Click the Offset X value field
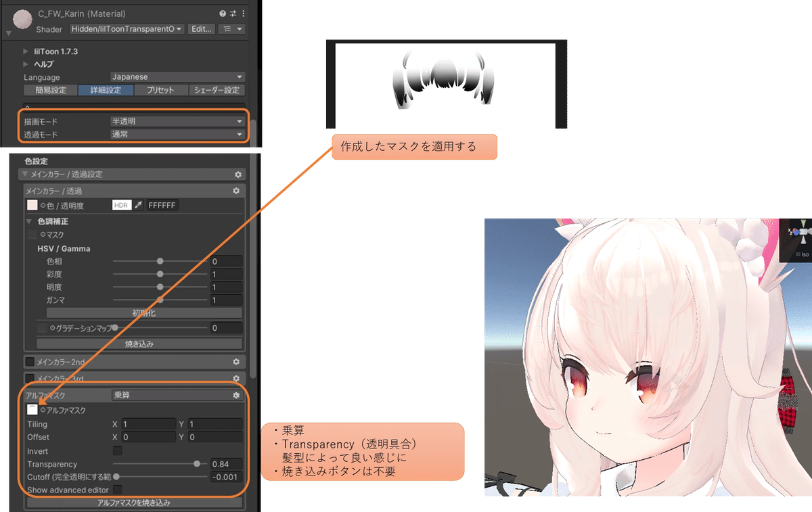The height and width of the screenshot is (512, 812). click(148, 437)
